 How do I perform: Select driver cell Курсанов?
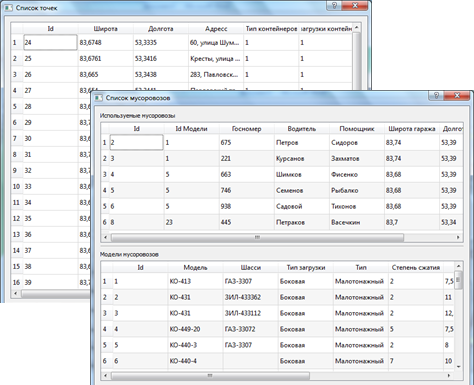tap(302, 158)
